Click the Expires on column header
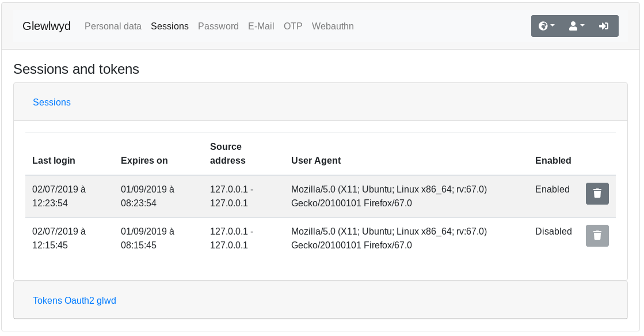Viewport: 644px width, 336px height. (x=144, y=160)
